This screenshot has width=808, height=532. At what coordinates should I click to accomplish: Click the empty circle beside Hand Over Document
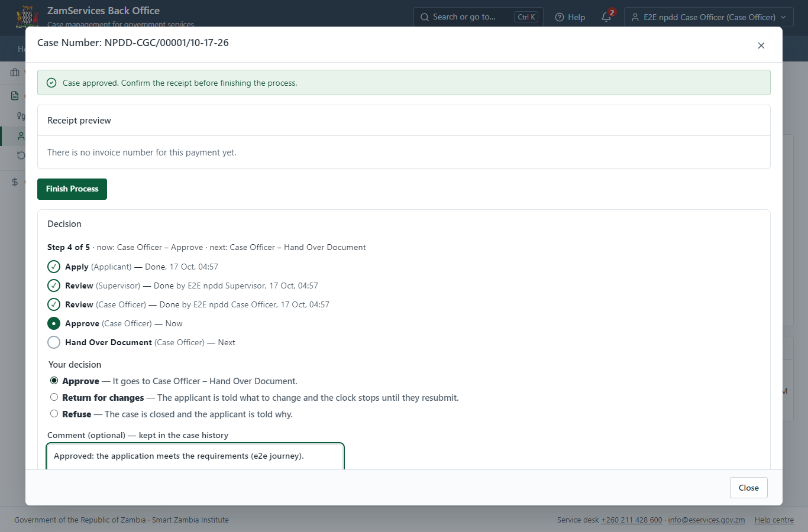tap(54, 342)
